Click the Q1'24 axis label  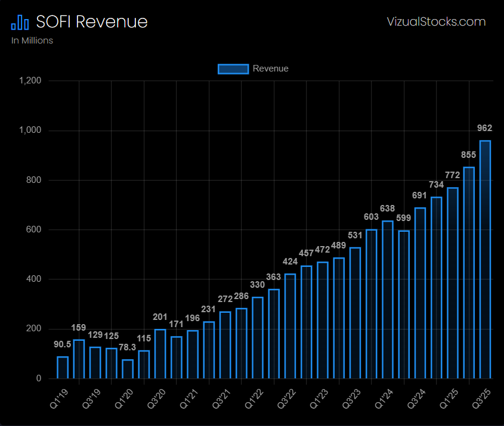tap(385, 399)
